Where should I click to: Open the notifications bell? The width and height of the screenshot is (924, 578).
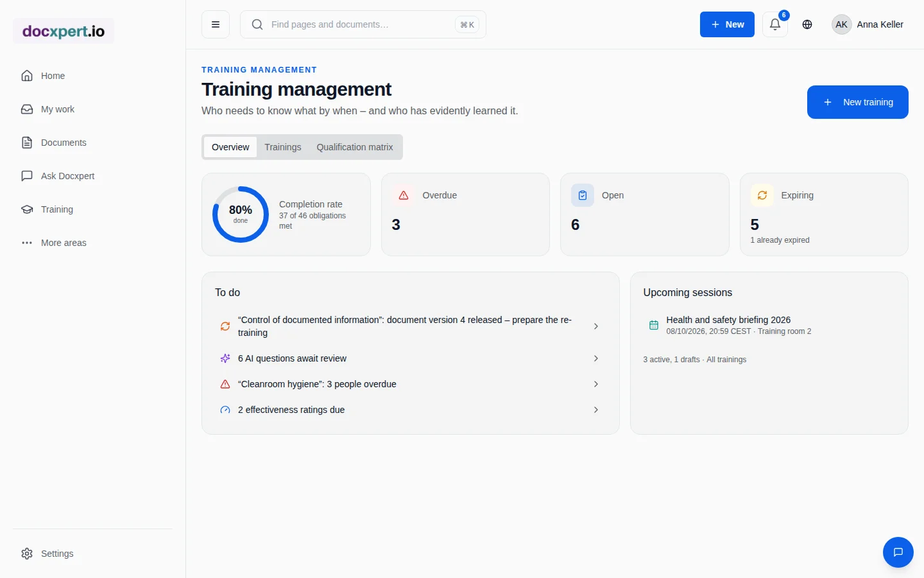[775, 24]
